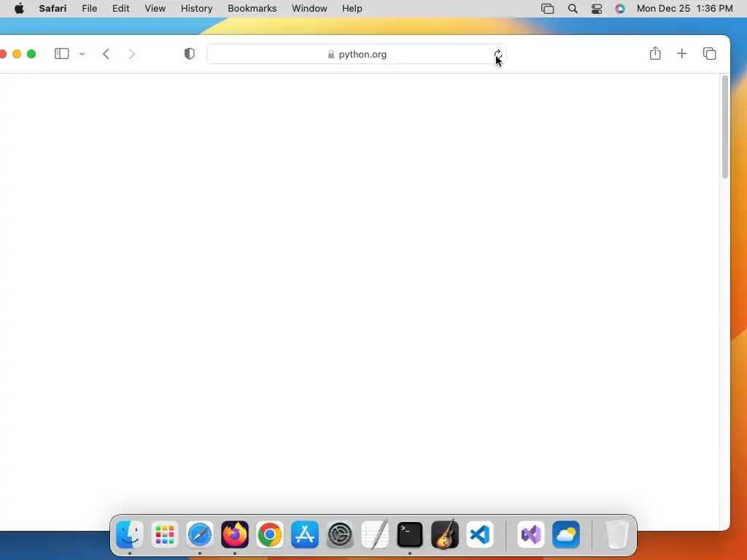Zoom the Safari window with green button
Viewport: 747px width, 560px height.
coord(31,54)
